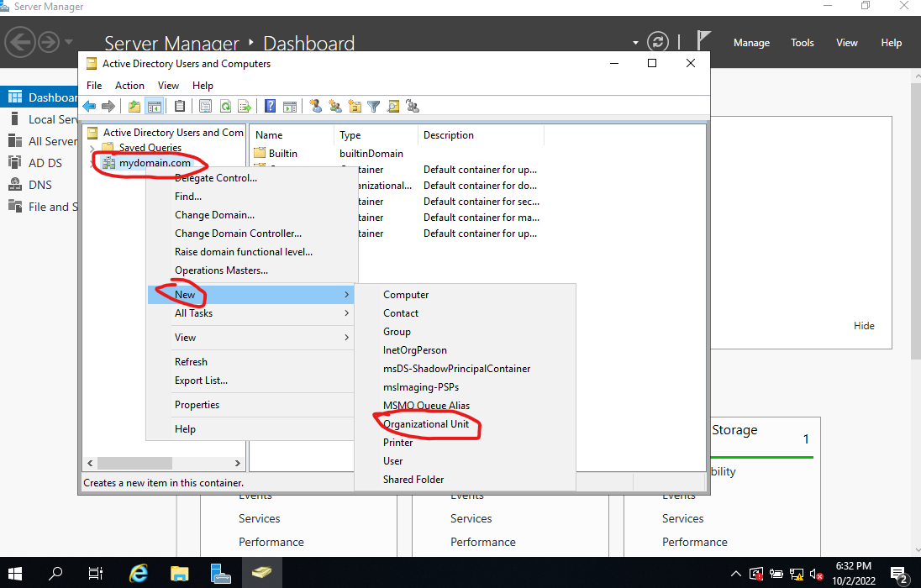Viewport: 921px width, 588px height.
Task: Choose Export List... in context menu
Action: click(250, 381)
